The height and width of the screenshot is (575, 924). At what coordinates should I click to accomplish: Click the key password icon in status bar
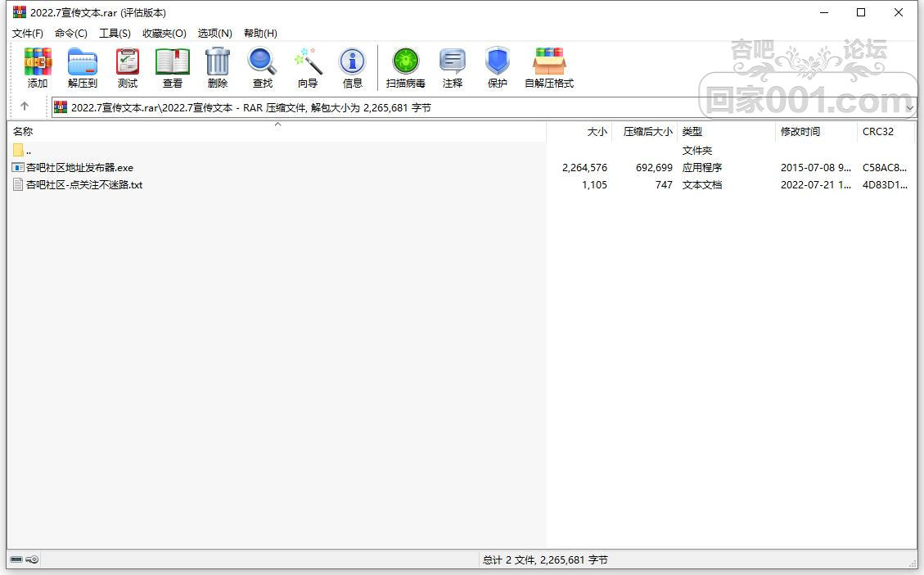pyautogui.click(x=33, y=559)
